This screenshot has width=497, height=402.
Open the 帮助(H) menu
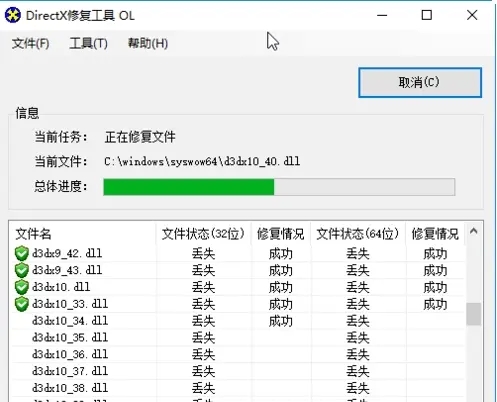148,43
